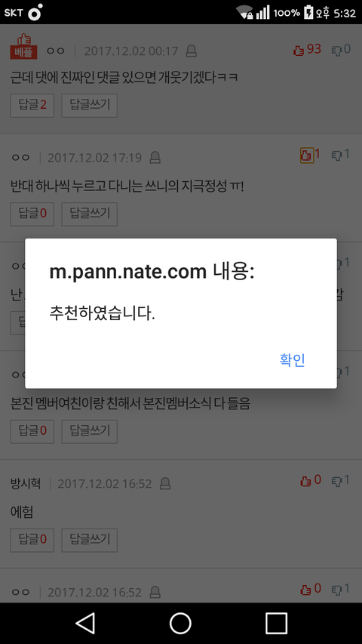Expand 답글0 under 에헴 comment
Screen dimensions: 362x644
click(32, 540)
